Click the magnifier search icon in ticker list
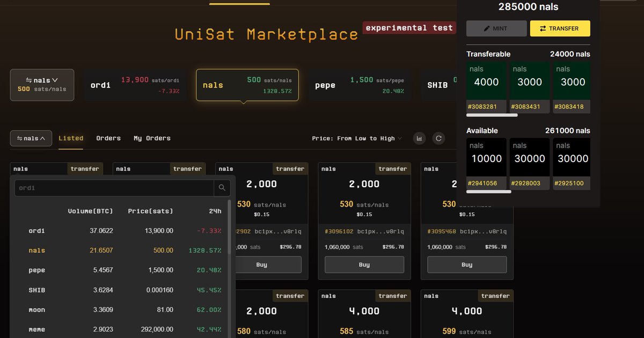 [x=222, y=188]
